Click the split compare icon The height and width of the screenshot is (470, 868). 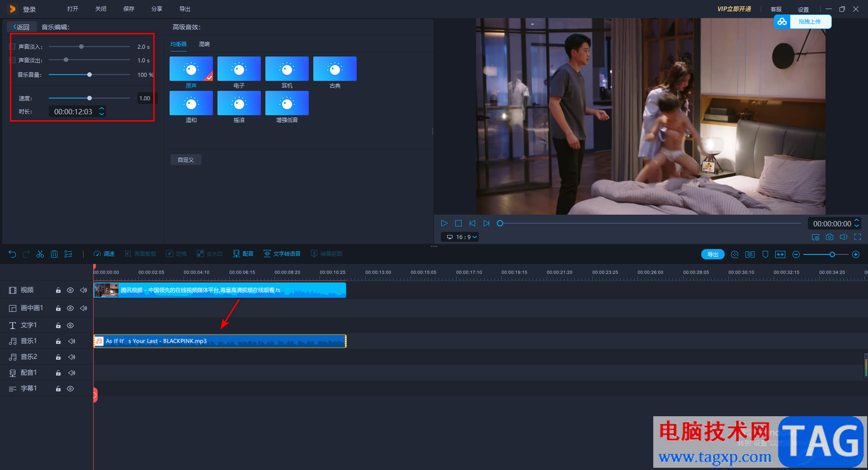(750, 254)
